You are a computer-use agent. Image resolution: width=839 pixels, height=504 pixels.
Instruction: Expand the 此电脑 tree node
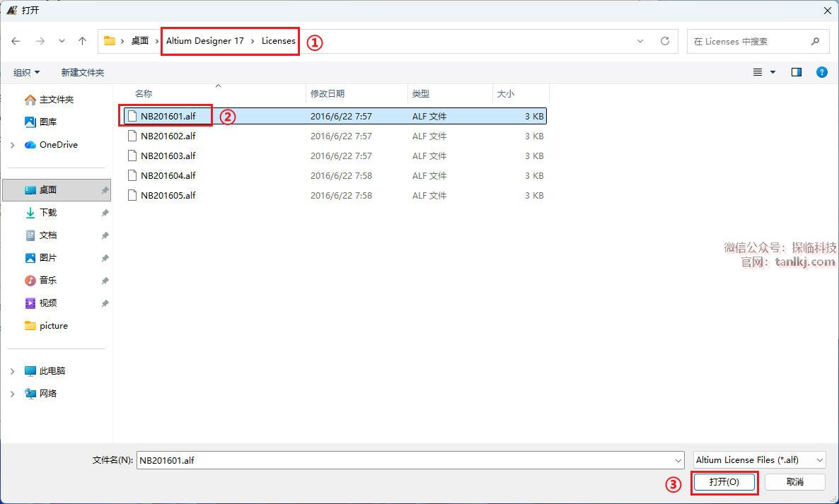pyautogui.click(x=12, y=371)
